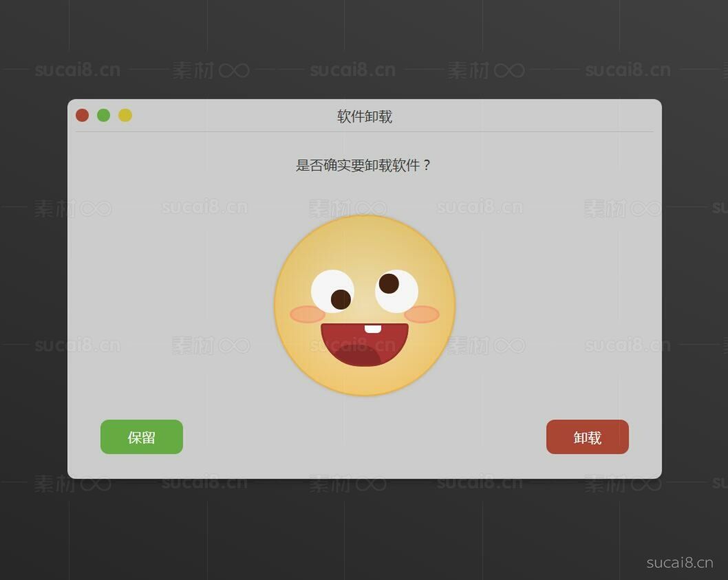Viewport: 728px width, 580px height.
Task: Click the emoji's left pink cheek
Action: 307,314
